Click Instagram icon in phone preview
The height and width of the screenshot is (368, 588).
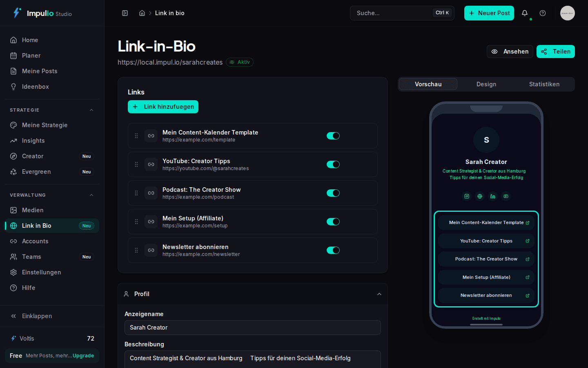pos(467,196)
